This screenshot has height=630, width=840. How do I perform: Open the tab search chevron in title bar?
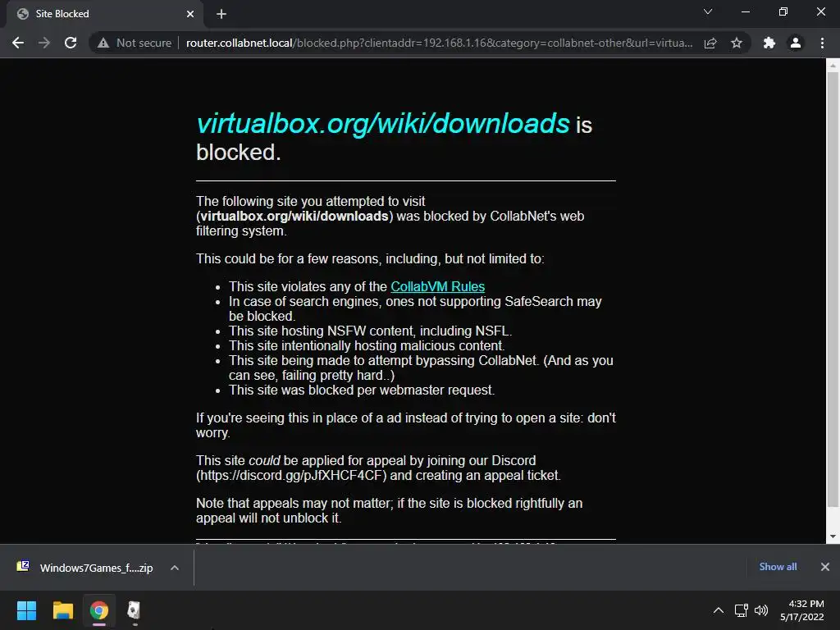coord(708,11)
